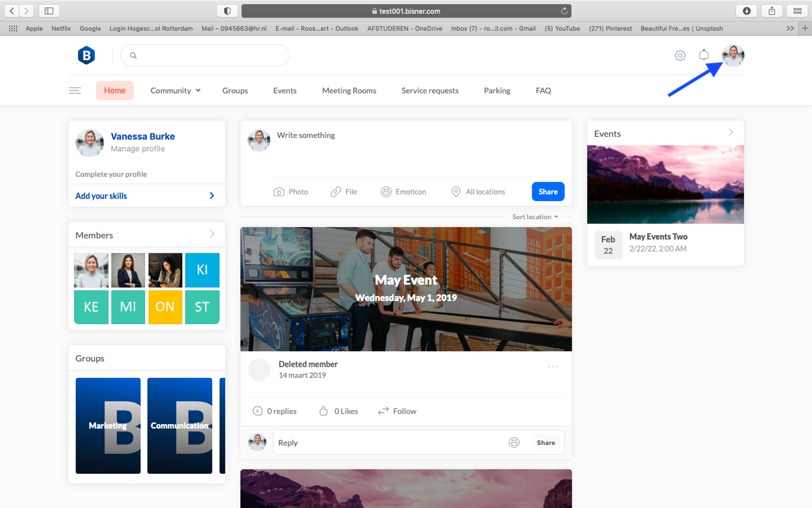
Task: Go to the Meeting Rooms tab
Action: pos(349,91)
